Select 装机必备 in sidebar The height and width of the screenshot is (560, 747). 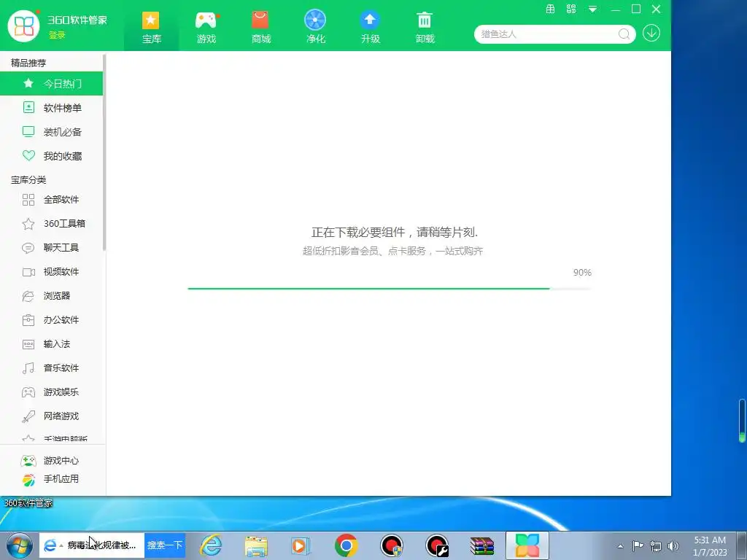(x=52, y=132)
